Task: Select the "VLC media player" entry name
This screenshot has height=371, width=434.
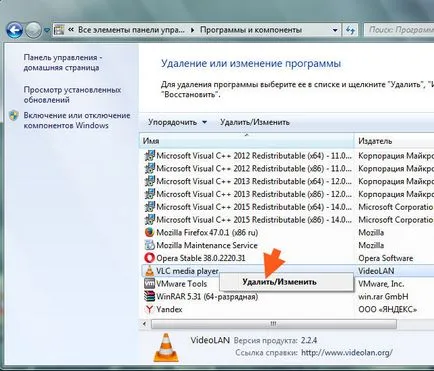Action: tap(187, 271)
